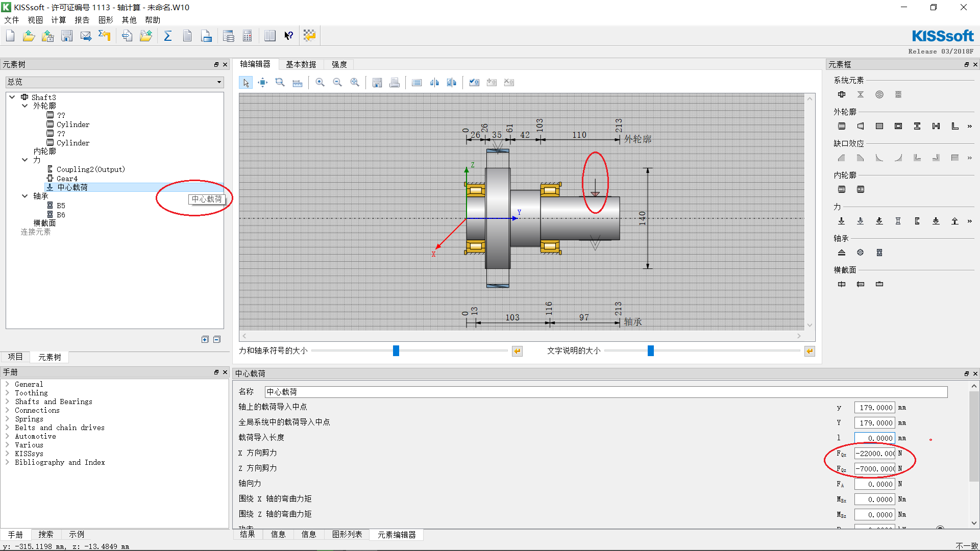The image size is (980, 551).
Task: Expand more force elements chevron
Action: (x=970, y=221)
